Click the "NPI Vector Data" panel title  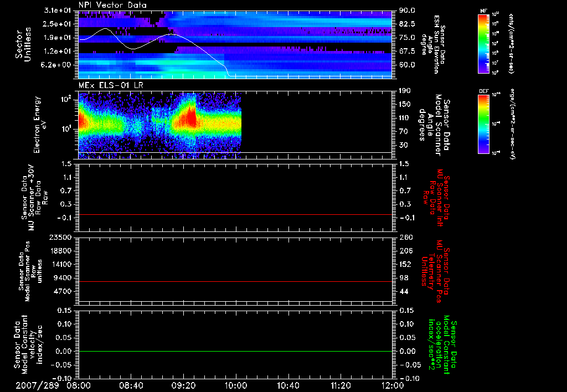[x=112, y=5]
